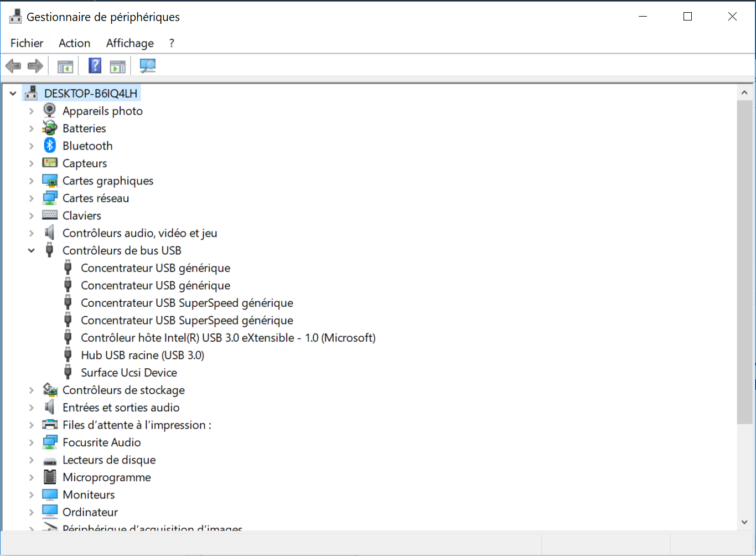The image size is (756, 556).
Task: Click the chip icon beside Microprogramme
Action: coord(50,477)
